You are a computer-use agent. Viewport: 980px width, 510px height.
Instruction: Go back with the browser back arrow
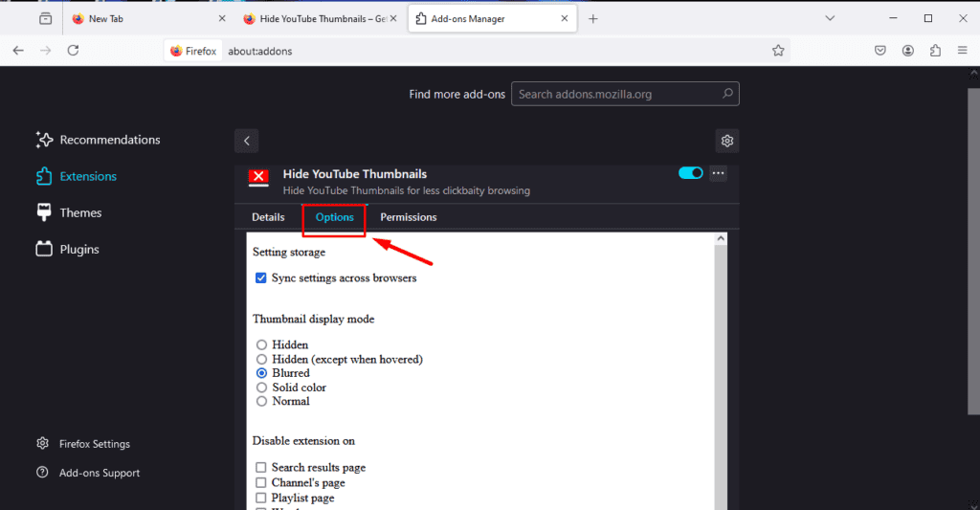point(18,51)
